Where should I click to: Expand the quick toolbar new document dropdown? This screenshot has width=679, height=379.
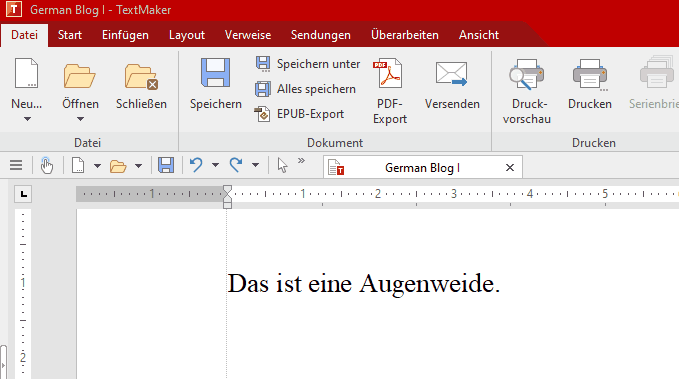coord(97,165)
